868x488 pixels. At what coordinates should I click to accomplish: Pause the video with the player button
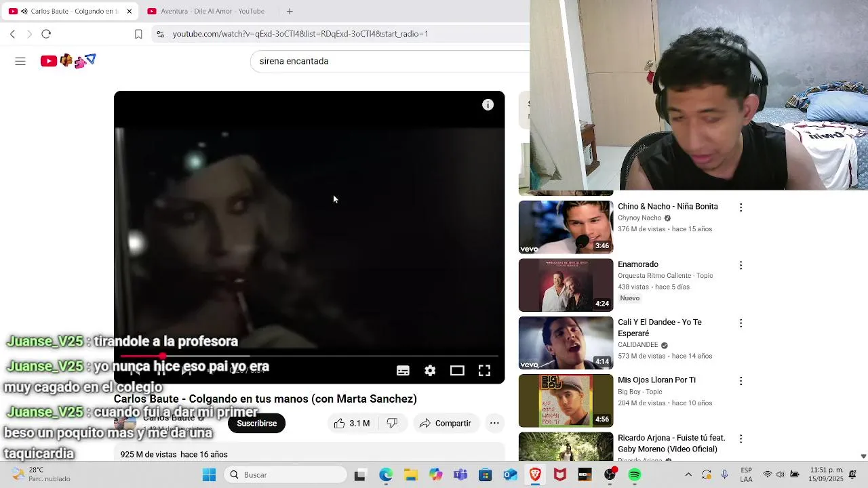coord(161,371)
